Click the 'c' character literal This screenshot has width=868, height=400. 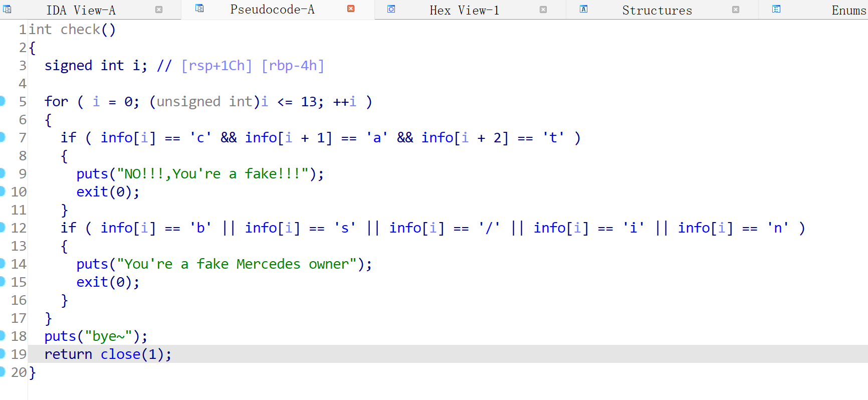(x=200, y=138)
